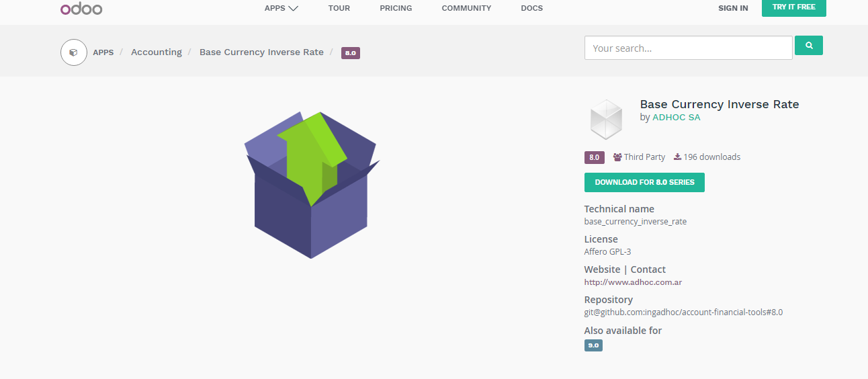The width and height of the screenshot is (868, 379).
Task: Open COMMUNITY in the top navigation
Action: 466,8
